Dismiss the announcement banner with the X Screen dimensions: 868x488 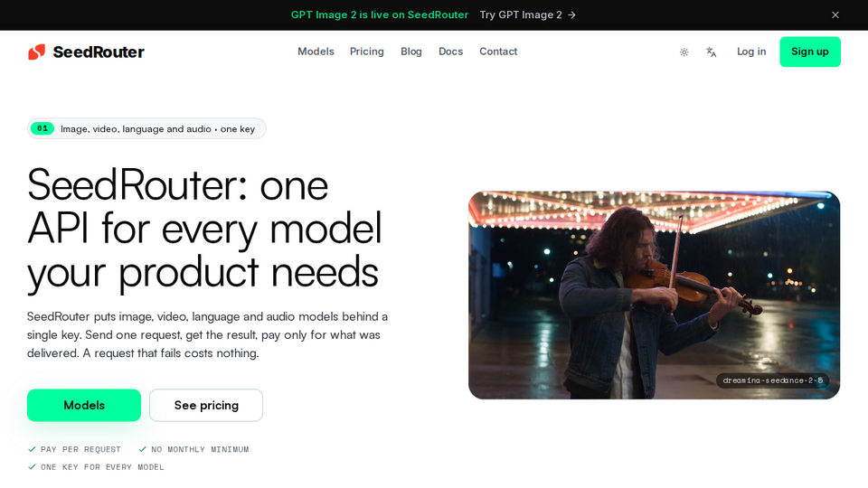[x=835, y=15]
